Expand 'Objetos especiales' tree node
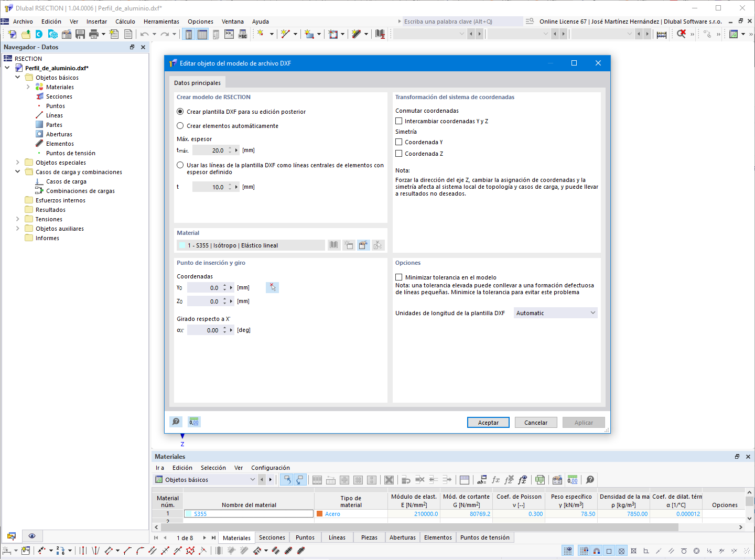The height and width of the screenshot is (560, 755). pyautogui.click(x=18, y=163)
